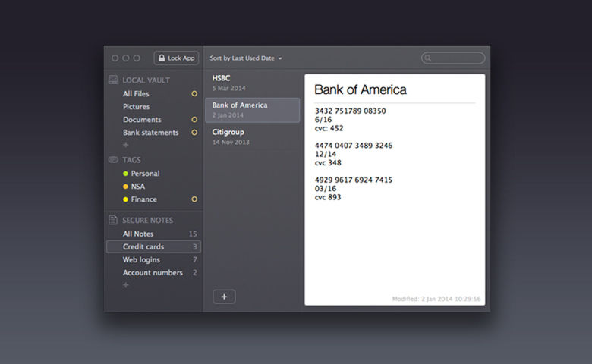Add a new notes category with plus under Account numbers
The height and width of the screenshot is (364, 592).
tap(126, 285)
